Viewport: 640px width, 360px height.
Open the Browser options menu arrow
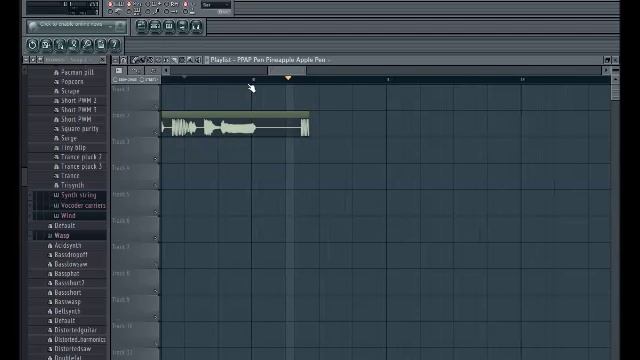tap(26, 60)
